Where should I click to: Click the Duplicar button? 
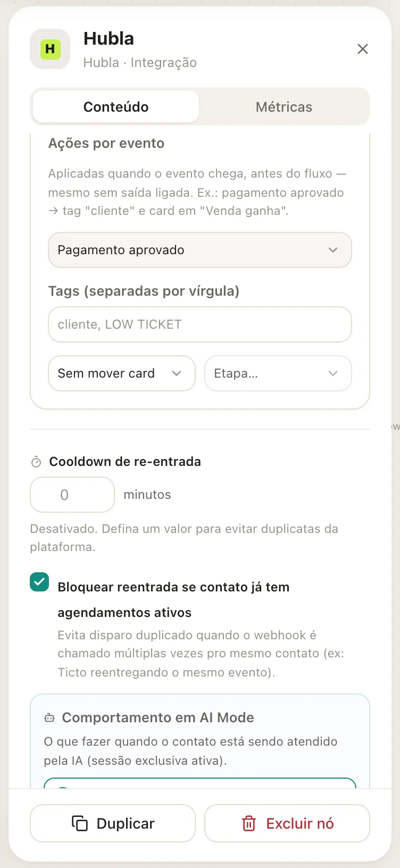(113, 823)
